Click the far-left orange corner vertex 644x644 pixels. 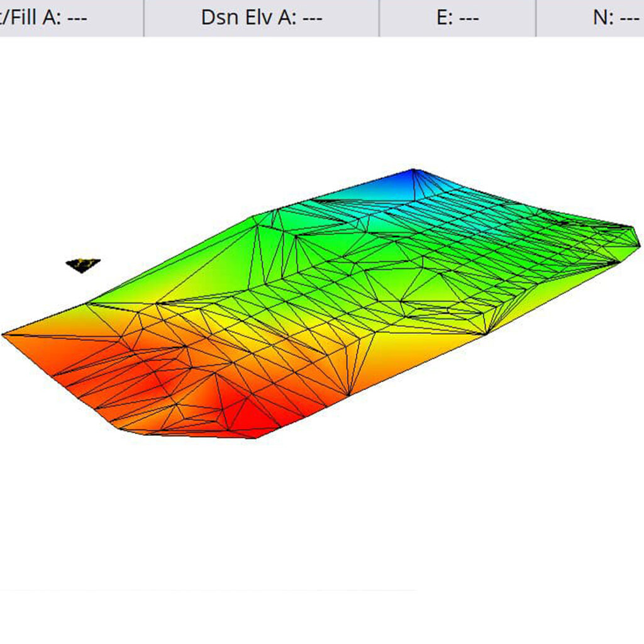pos(3,335)
